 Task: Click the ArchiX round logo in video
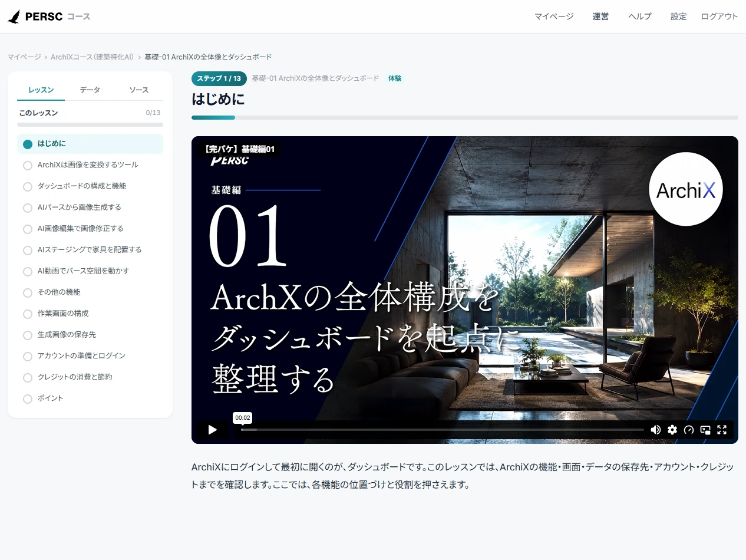coord(685,189)
